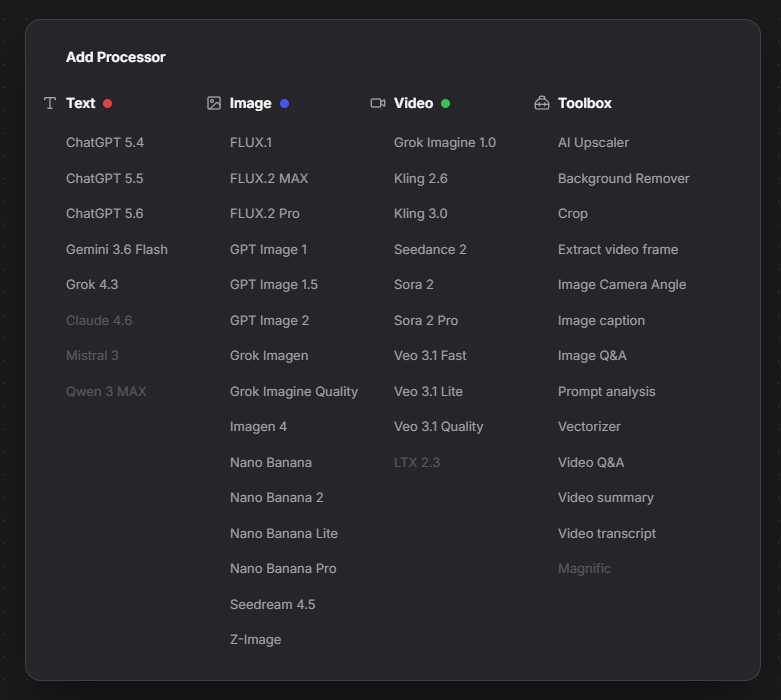The image size is (781, 700).
Task: Add the FLUX.1 image processor
Action: point(251,142)
